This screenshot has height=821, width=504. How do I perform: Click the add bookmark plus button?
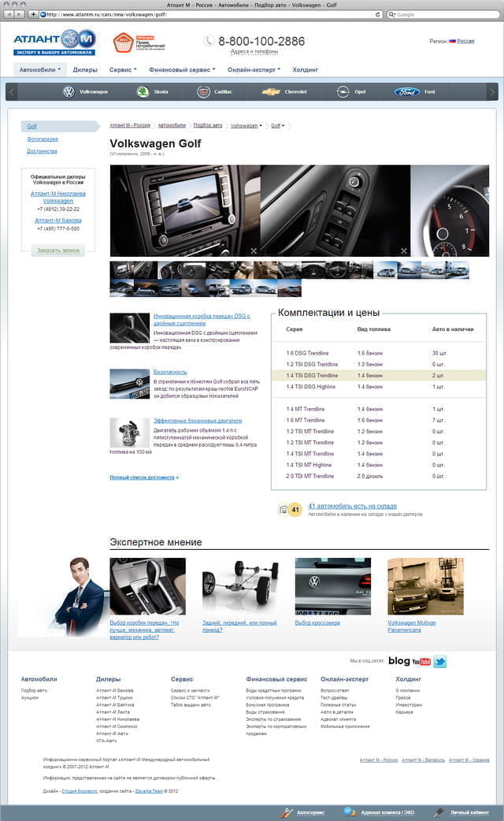coord(33,14)
